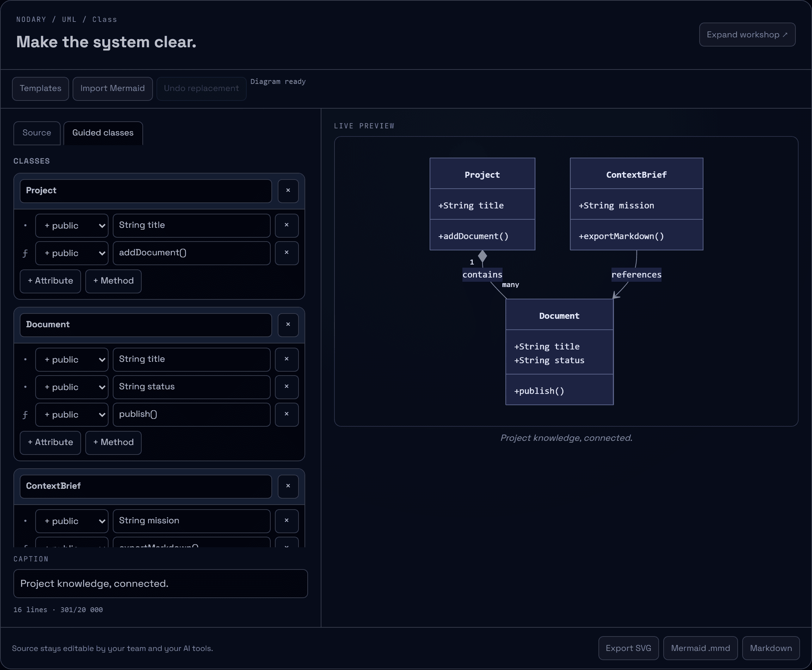Open the Templates menu

pos(41,89)
